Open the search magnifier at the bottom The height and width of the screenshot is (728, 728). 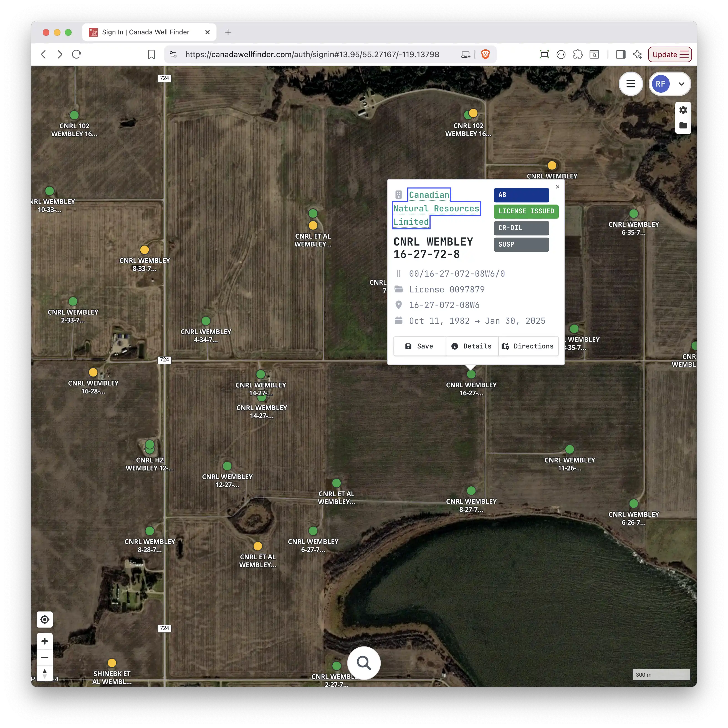[x=363, y=663]
